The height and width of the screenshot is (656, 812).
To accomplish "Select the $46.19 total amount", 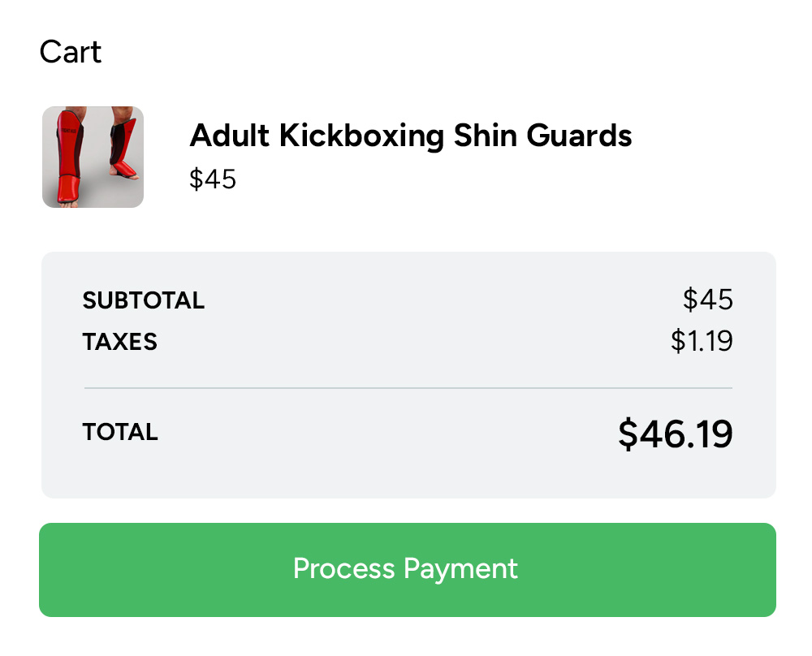I will [676, 434].
